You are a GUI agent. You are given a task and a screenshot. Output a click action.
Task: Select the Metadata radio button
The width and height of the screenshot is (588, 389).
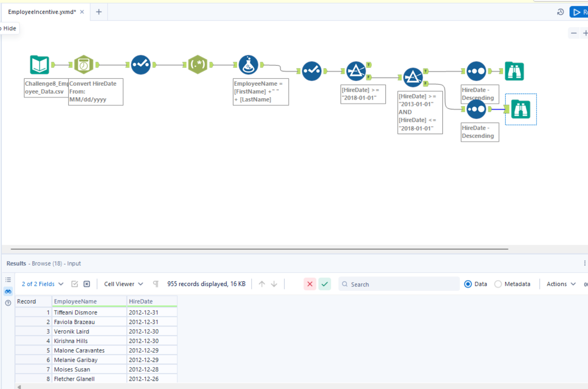pyautogui.click(x=498, y=284)
